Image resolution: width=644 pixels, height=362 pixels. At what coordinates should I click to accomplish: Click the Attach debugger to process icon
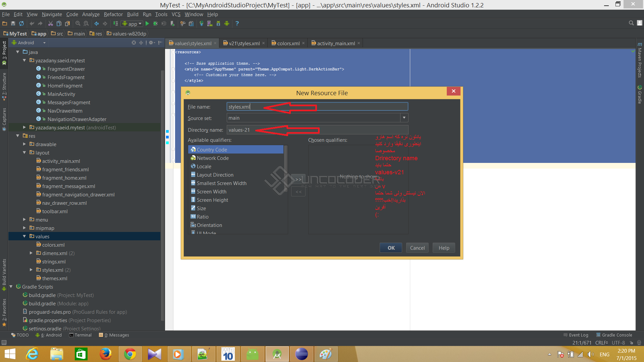pos(172,23)
